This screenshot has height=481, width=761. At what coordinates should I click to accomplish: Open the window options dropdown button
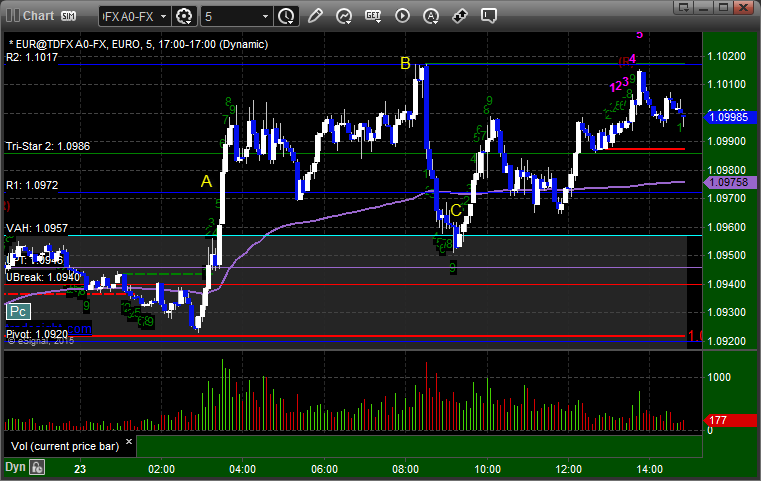[x=684, y=7]
